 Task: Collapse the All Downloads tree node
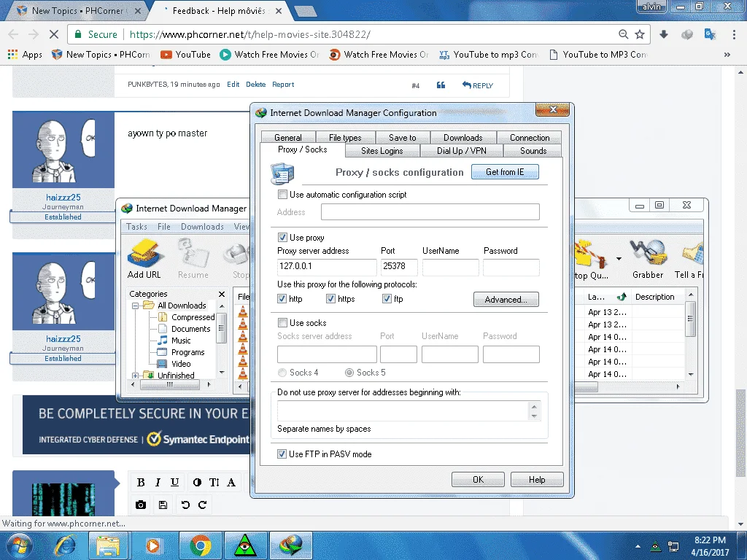click(135, 306)
